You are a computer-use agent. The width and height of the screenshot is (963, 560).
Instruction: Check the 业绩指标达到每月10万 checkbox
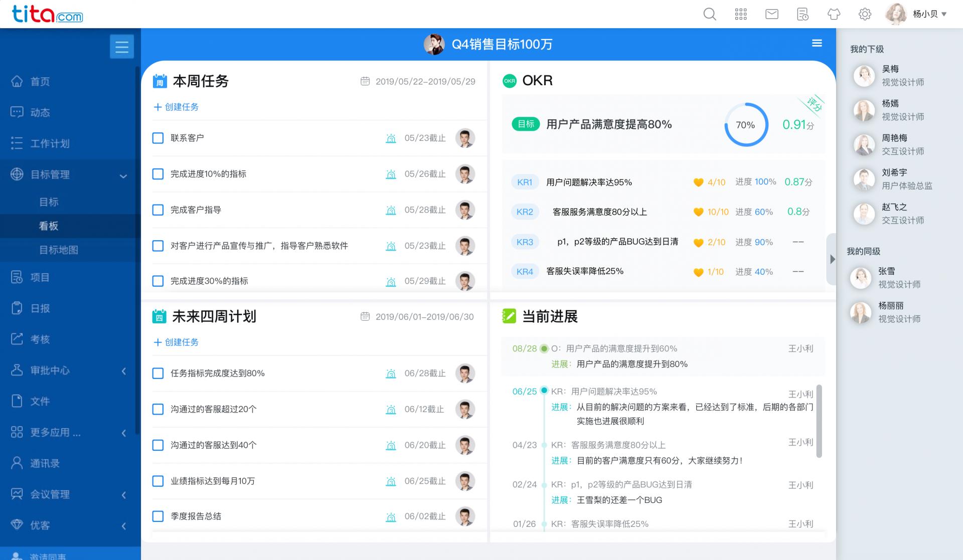click(x=157, y=480)
